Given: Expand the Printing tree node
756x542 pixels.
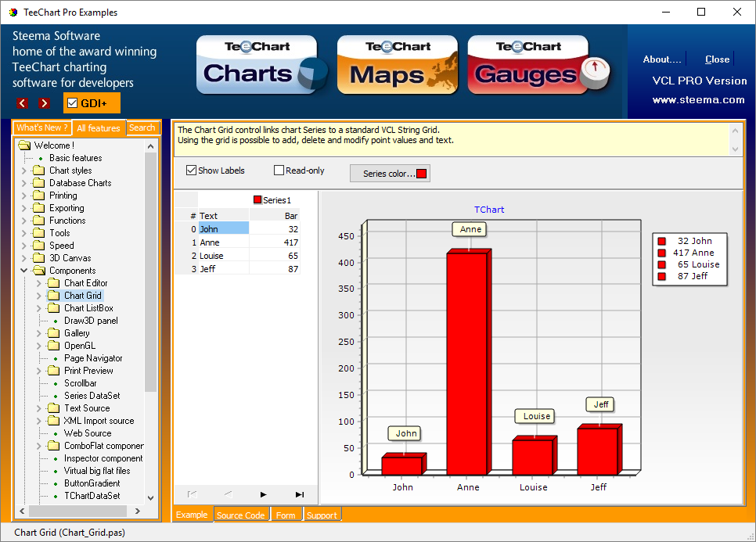Looking at the screenshot, I should [24, 195].
